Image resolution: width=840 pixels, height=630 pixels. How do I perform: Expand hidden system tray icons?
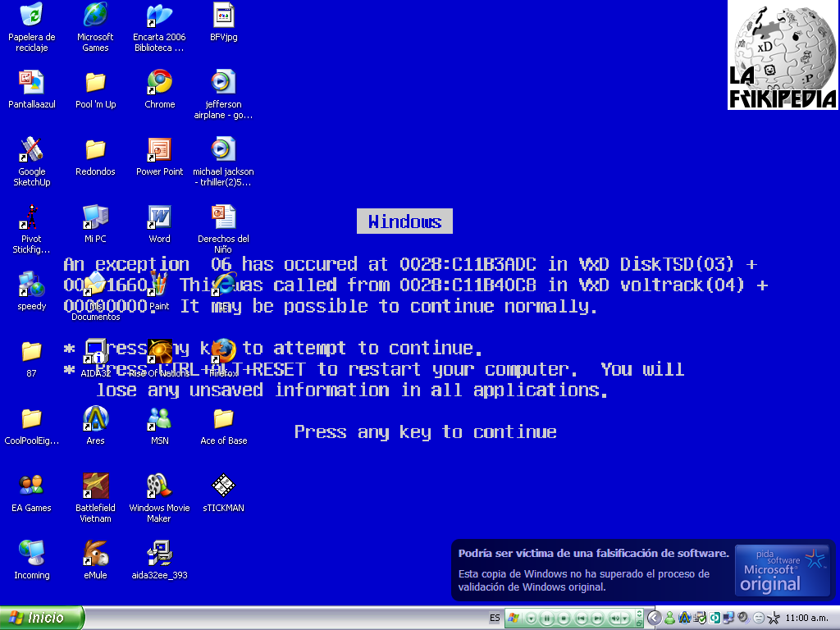pos(654,618)
